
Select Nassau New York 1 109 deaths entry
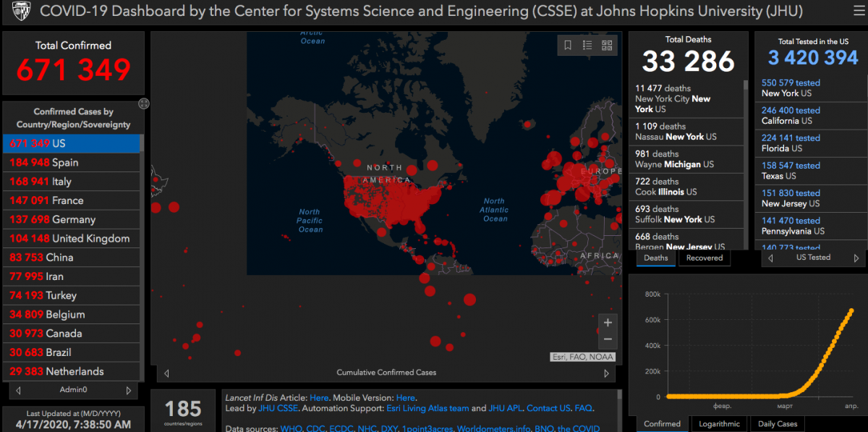coord(685,132)
